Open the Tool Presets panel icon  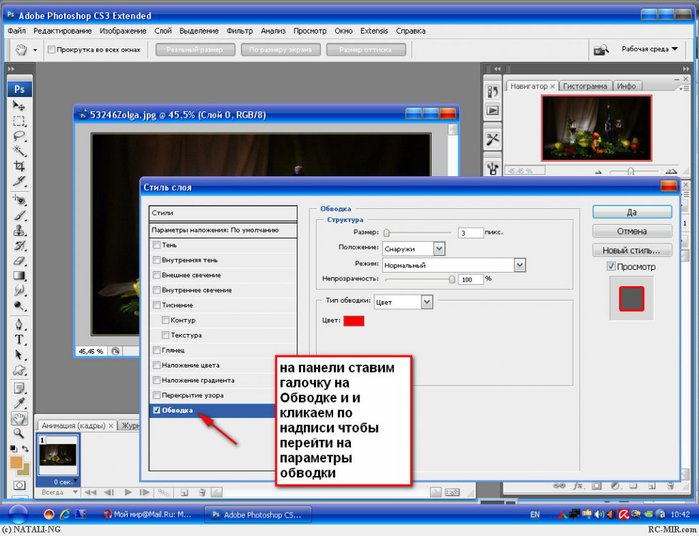point(493,140)
